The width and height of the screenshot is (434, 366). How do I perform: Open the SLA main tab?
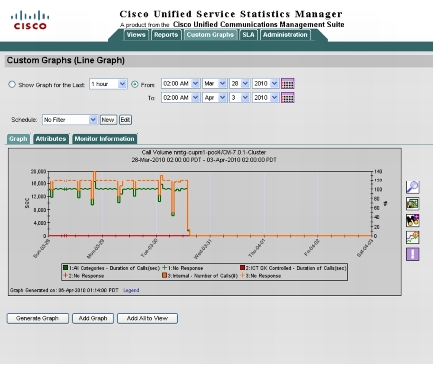click(x=248, y=35)
